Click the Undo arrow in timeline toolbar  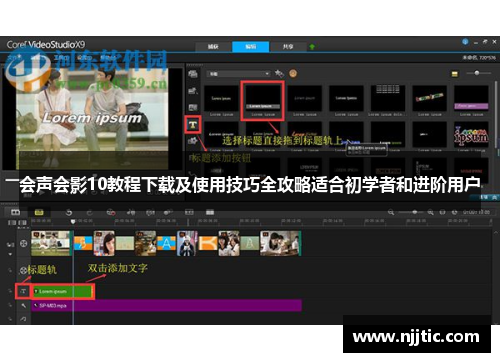(69, 212)
